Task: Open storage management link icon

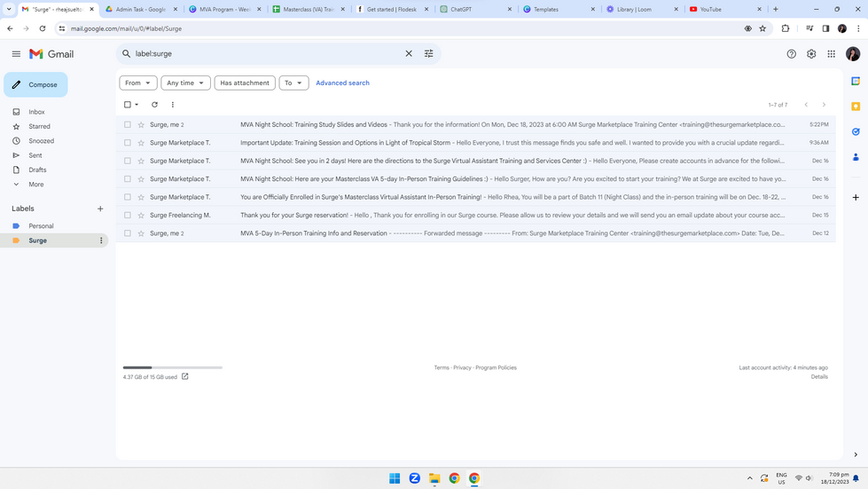Action: click(185, 376)
